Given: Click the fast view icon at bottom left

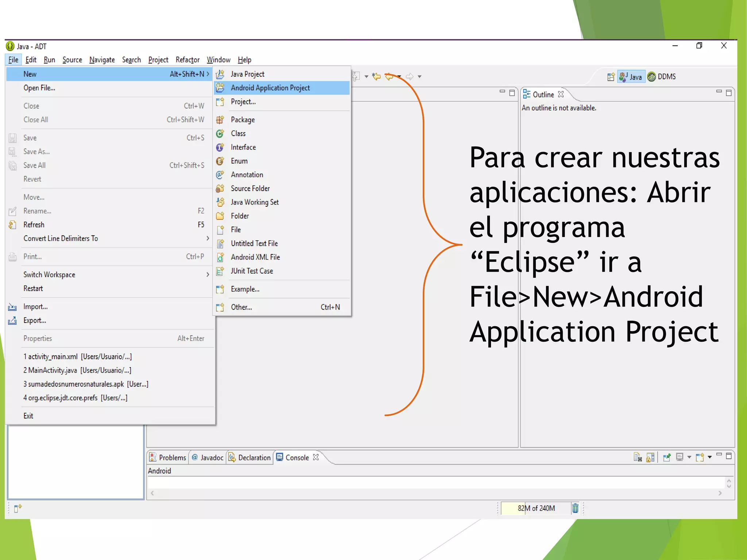Looking at the screenshot, I should click(x=18, y=508).
